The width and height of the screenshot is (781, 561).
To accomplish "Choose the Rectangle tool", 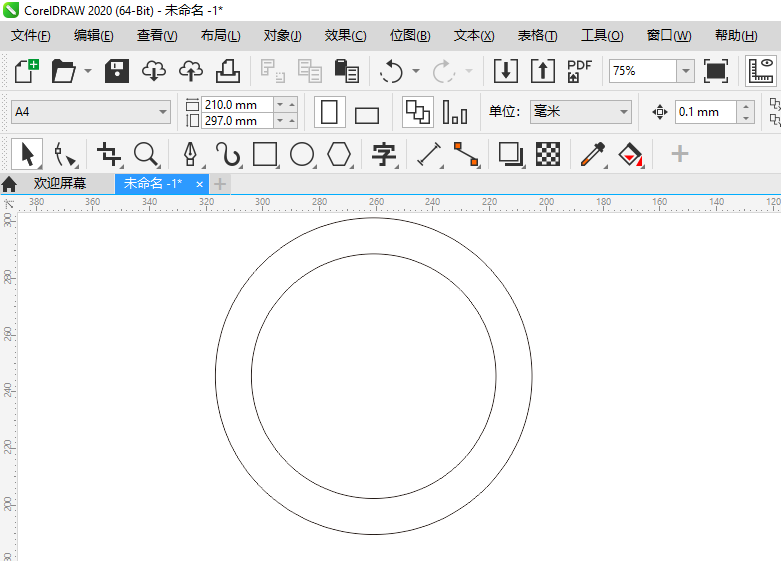I will coord(265,154).
